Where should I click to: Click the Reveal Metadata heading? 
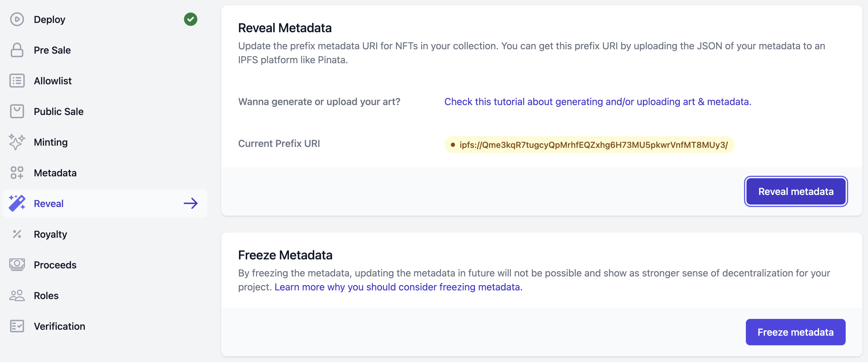click(x=285, y=28)
